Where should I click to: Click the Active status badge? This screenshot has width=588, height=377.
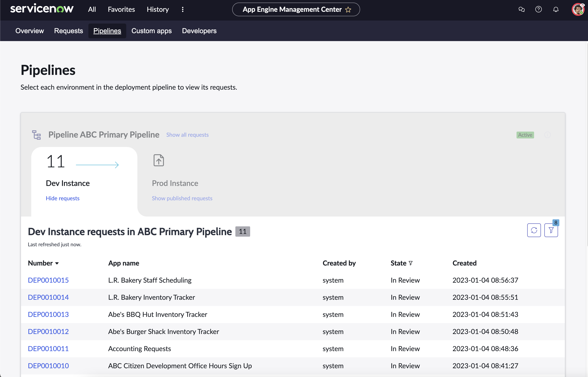[525, 135]
